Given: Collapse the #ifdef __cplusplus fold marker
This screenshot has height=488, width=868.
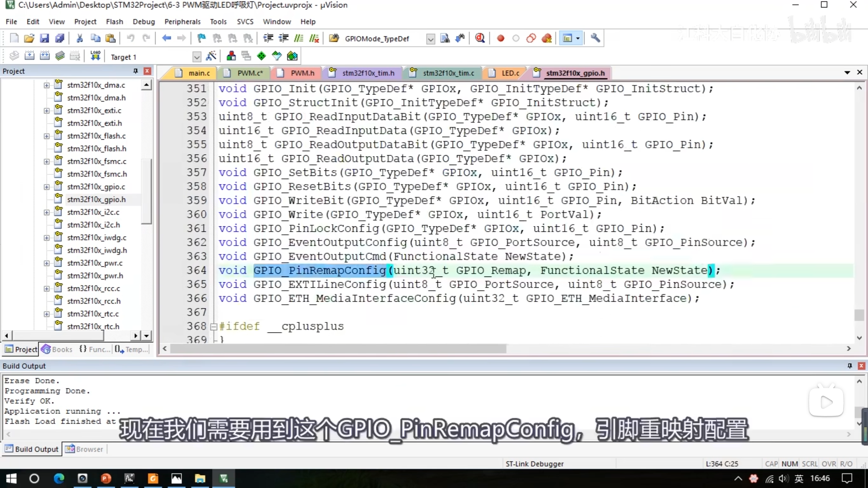Looking at the screenshot, I should [214, 326].
